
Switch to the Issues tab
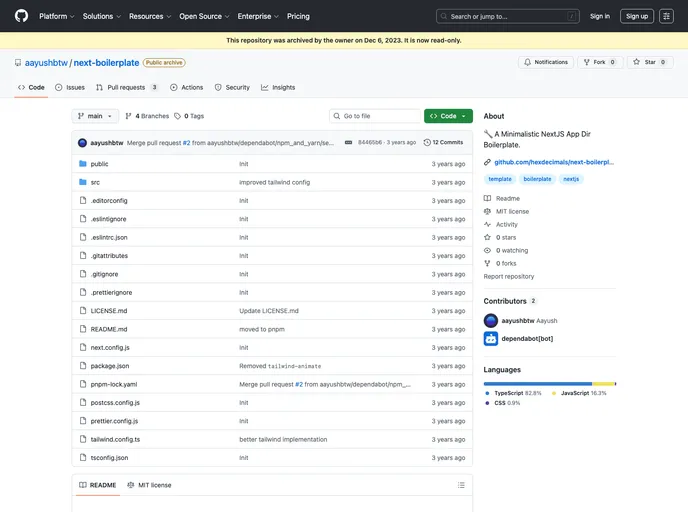70,87
